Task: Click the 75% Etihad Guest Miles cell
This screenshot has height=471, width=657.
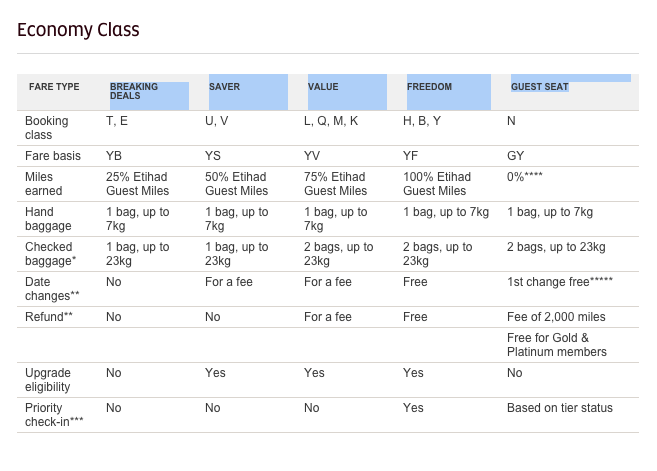Action: click(x=336, y=183)
